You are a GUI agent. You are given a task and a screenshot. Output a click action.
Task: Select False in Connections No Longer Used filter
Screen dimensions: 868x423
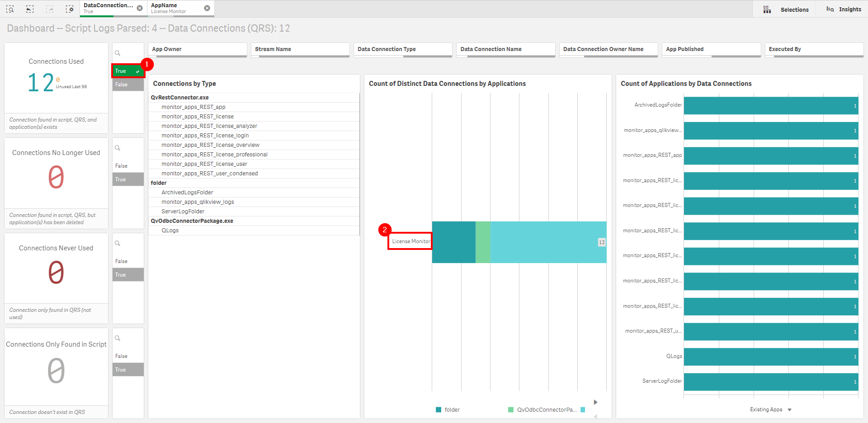click(127, 166)
